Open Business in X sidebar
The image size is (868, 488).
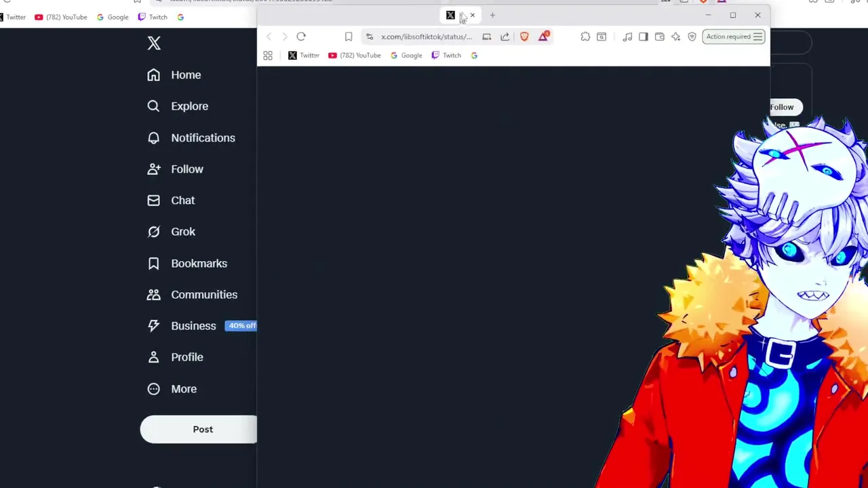pos(182,325)
